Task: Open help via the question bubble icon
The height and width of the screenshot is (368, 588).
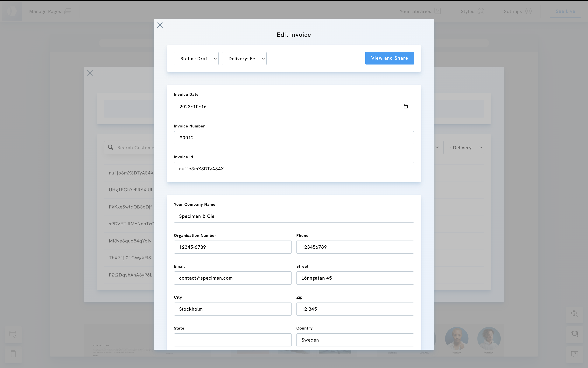Action: coord(575,354)
